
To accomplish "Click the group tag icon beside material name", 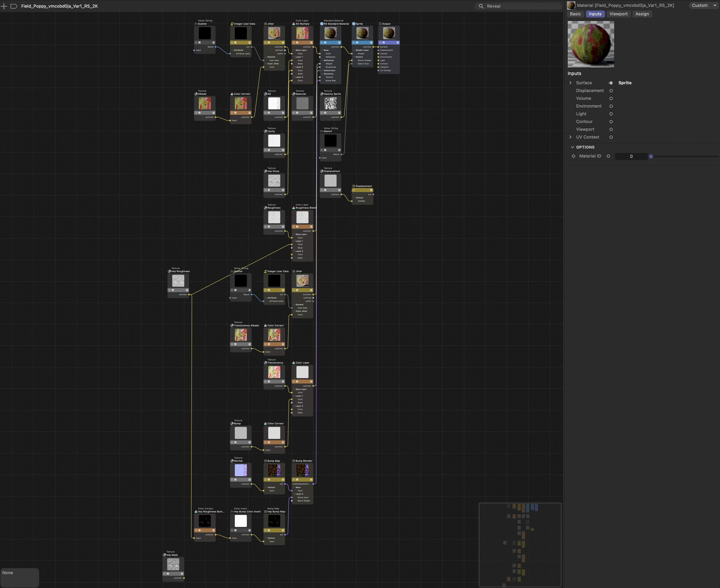I will [14, 6].
